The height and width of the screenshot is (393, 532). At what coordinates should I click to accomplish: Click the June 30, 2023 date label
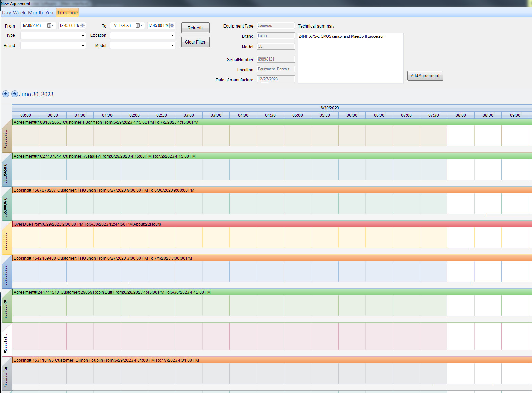tap(36, 94)
